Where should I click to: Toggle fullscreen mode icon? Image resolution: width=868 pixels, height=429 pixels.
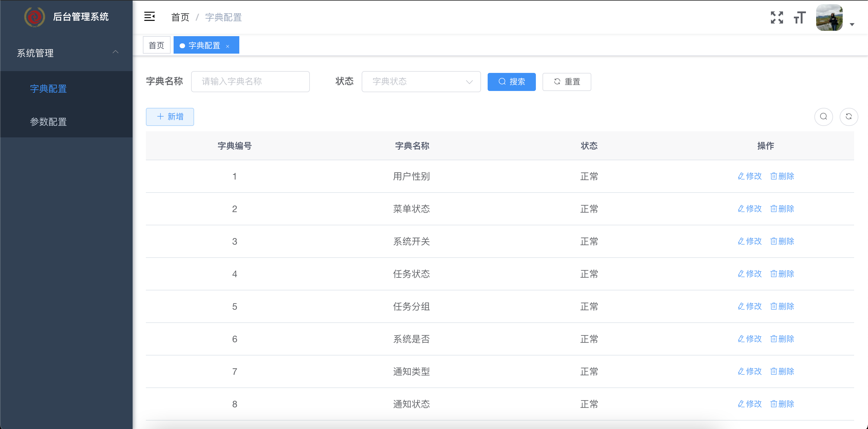tap(777, 17)
